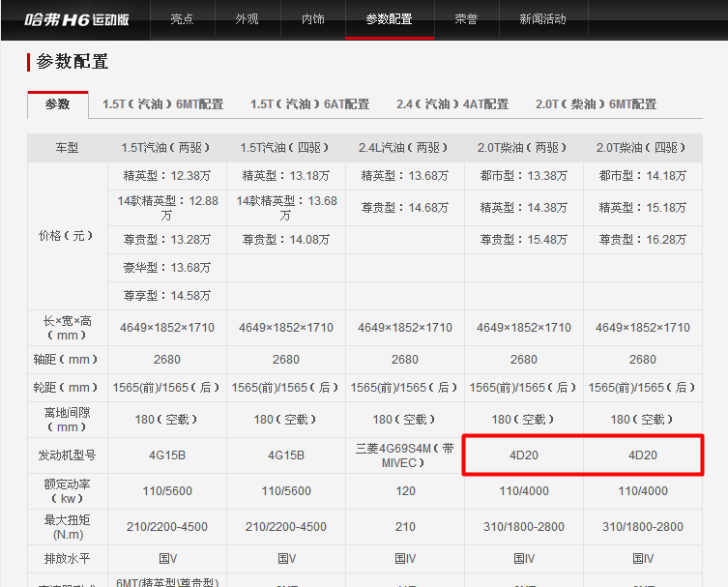Screen dimensions: 728x587
Task: Click the 尊贵型:13.28万 cell
Action: (x=166, y=240)
